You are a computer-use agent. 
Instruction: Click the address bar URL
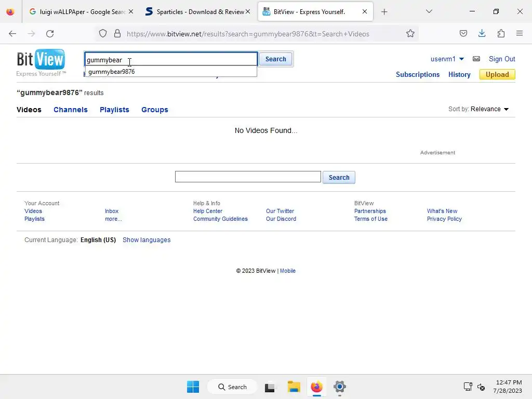(248, 34)
